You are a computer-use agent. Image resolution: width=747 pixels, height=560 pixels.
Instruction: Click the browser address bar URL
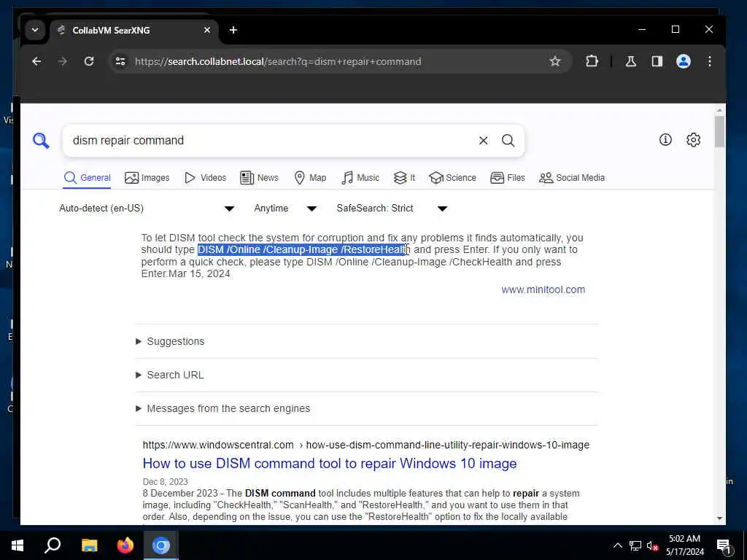coord(278,61)
